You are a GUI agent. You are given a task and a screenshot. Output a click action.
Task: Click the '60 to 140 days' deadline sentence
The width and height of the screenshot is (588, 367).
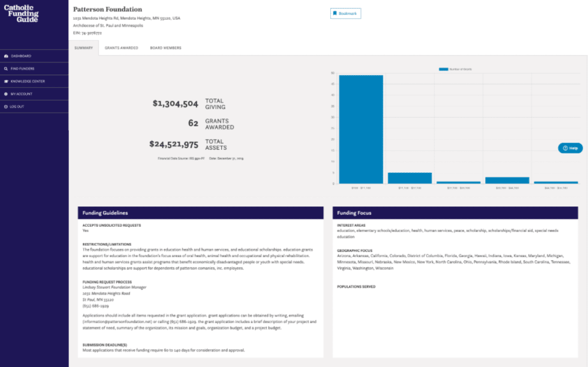click(164, 350)
